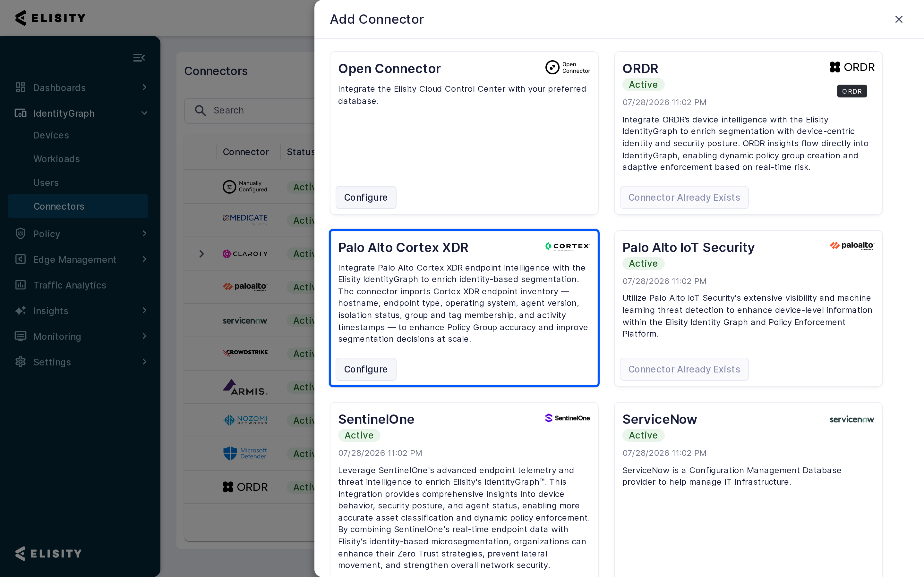Viewport: 924px width, 577px height.
Task: Expand the Dashboards menu chevron
Action: pyautogui.click(x=144, y=88)
